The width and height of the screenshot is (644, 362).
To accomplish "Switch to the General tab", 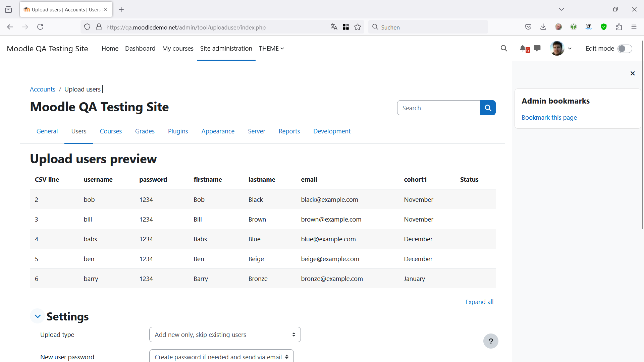I will click(x=47, y=131).
